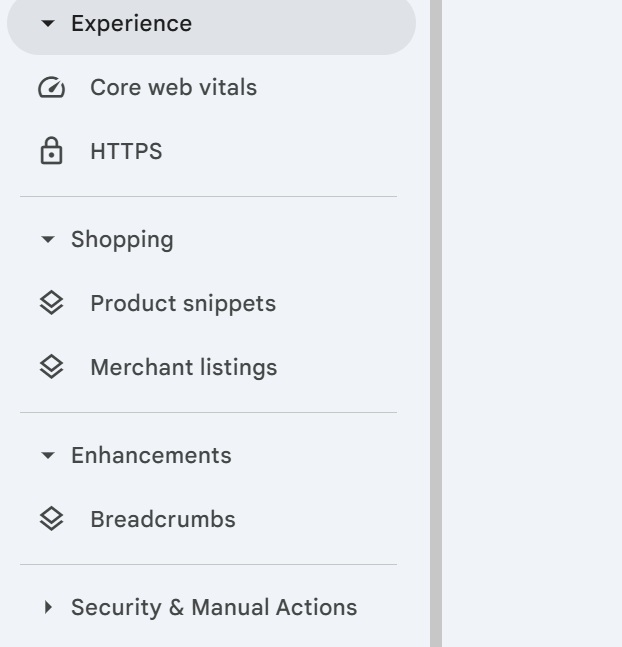
Task: Click the Product snippets layers icon
Action: pyautogui.click(x=51, y=303)
